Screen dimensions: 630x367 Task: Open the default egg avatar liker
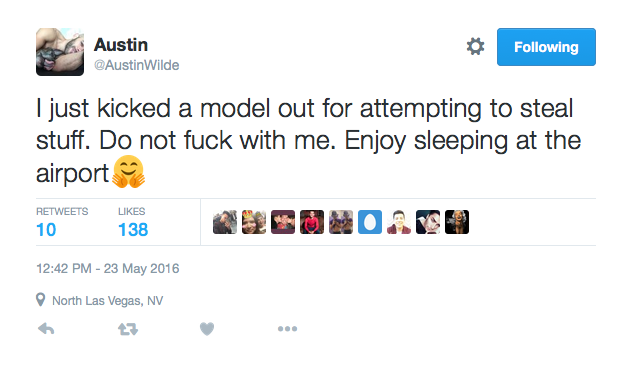tap(370, 222)
